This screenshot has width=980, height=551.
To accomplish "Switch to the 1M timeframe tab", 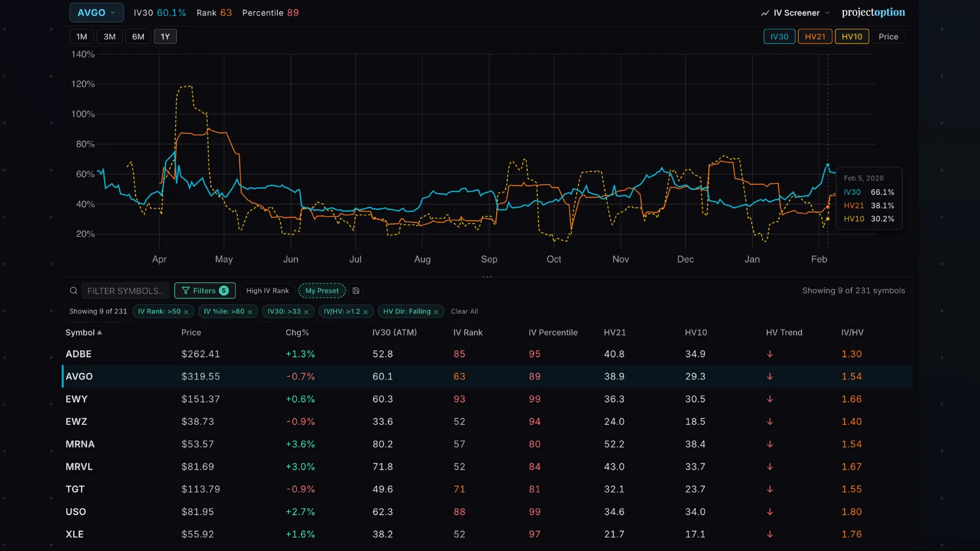I will pos(81,36).
